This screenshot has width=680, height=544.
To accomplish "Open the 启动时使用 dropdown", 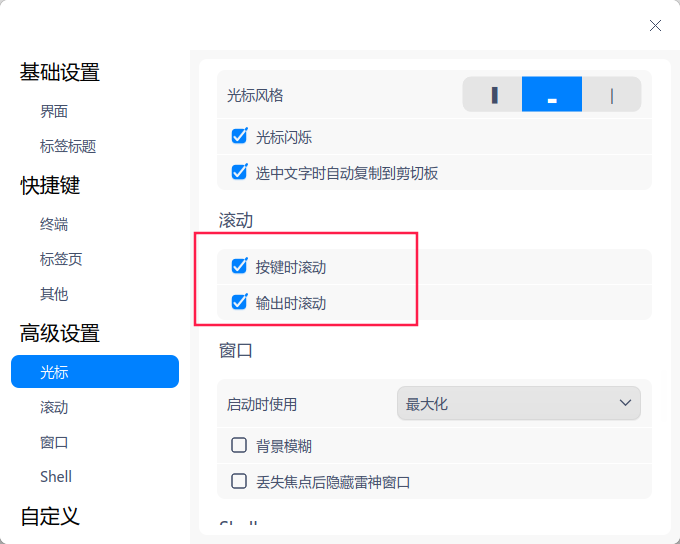I will coord(518,403).
